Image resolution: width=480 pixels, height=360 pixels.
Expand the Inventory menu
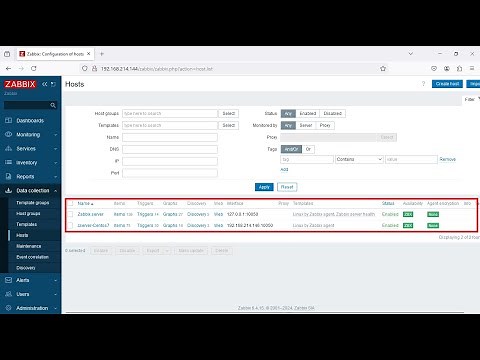[56, 163]
